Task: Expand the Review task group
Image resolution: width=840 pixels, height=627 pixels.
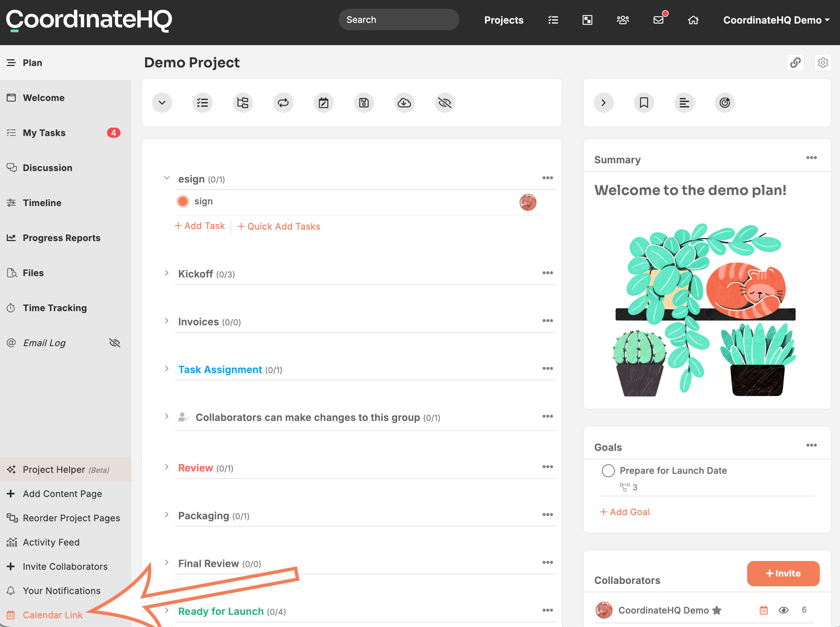Action: [x=167, y=467]
